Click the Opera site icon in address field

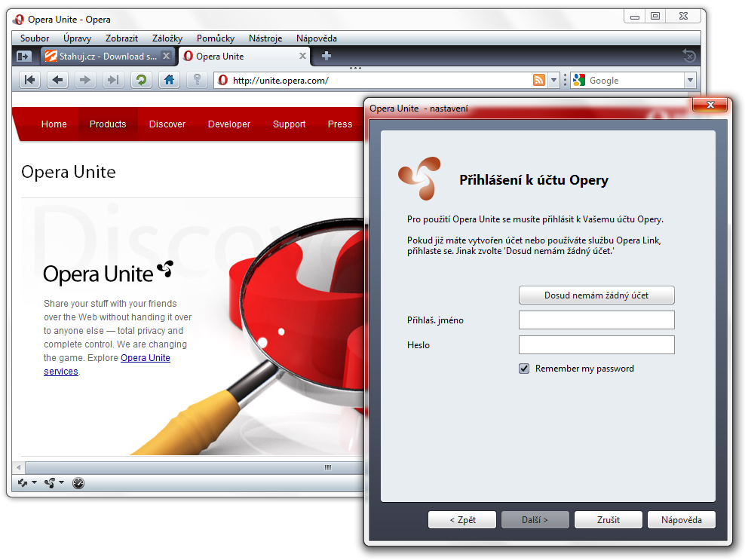click(x=223, y=81)
